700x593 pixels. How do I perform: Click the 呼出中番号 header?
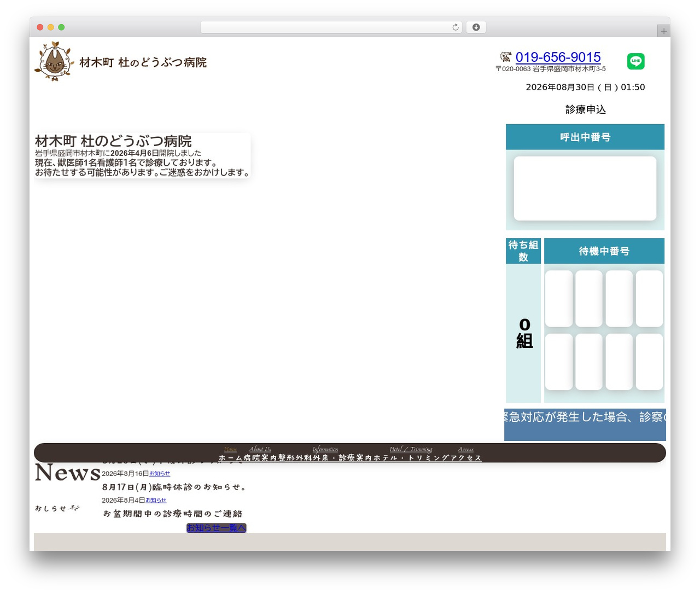[585, 137]
